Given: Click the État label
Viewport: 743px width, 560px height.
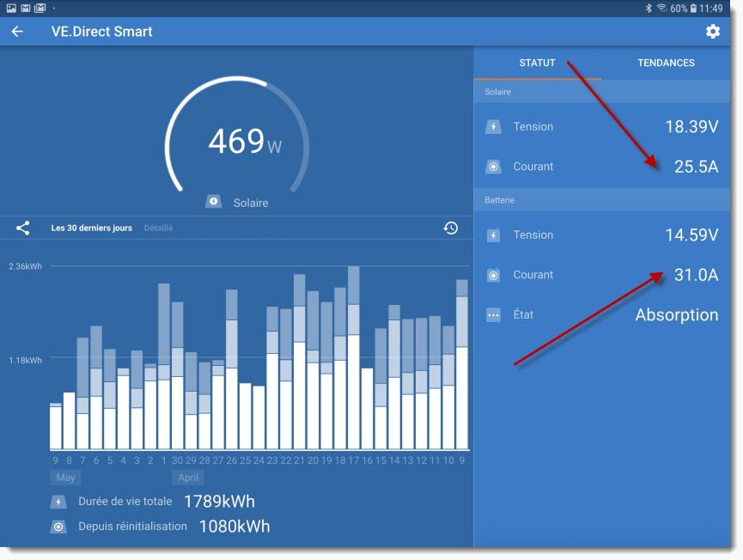Looking at the screenshot, I should click(x=523, y=314).
